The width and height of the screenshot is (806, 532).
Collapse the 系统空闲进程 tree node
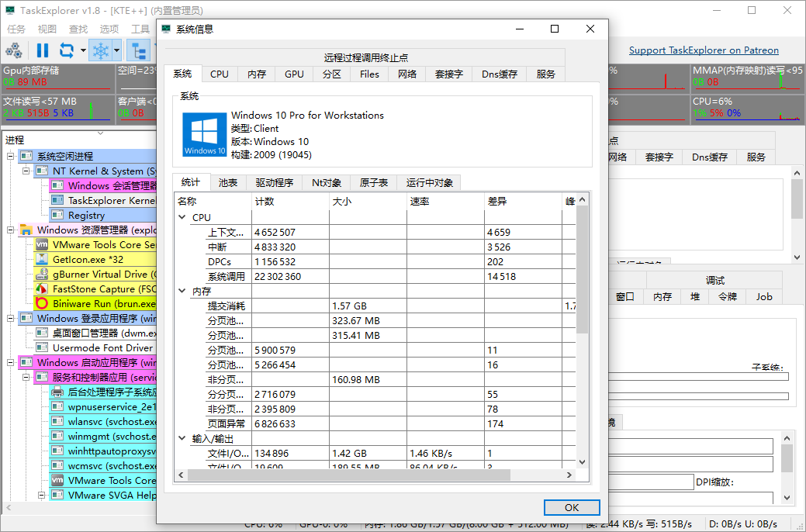click(x=10, y=156)
